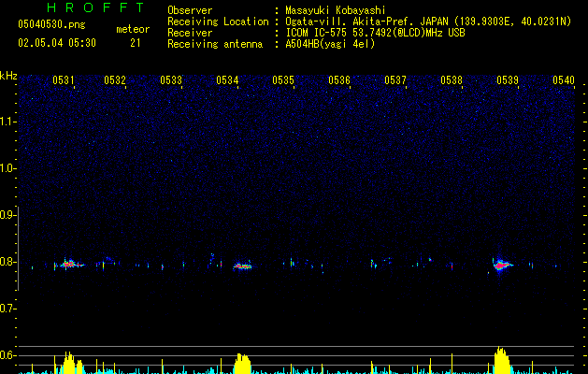This screenshot has width=588, height=374.
Task: Click the meteor label
Action: [x=133, y=29]
